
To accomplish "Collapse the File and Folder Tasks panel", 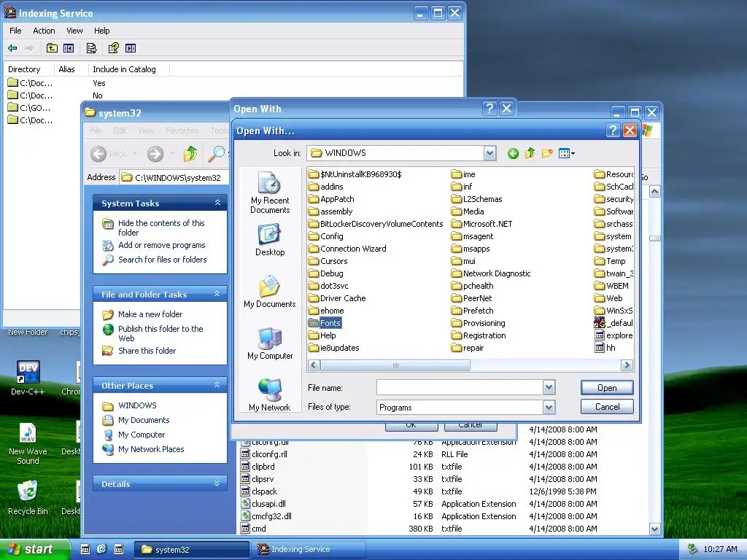I will tap(217, 295).
